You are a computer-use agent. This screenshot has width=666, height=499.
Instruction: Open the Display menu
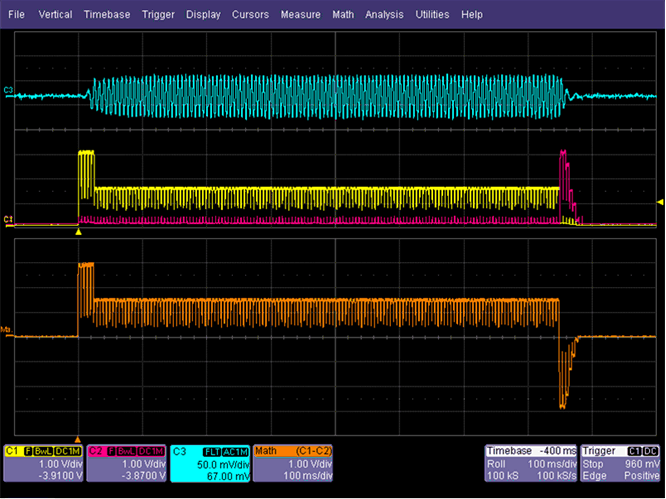point(203,15)
